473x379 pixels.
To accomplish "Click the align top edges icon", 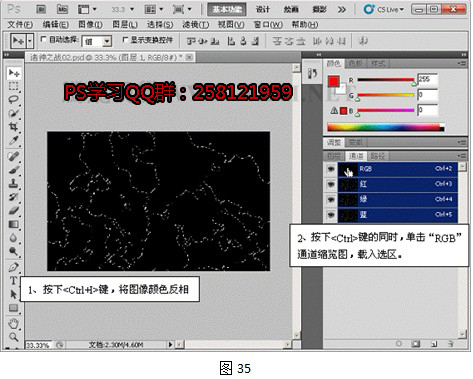I will tap(191, 41).
